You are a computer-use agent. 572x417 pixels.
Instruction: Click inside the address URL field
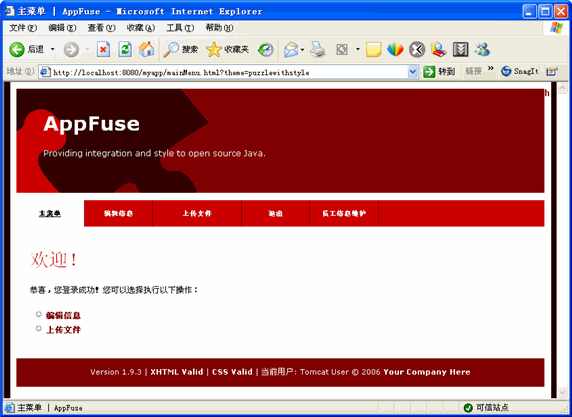click(x=228, y=72)
